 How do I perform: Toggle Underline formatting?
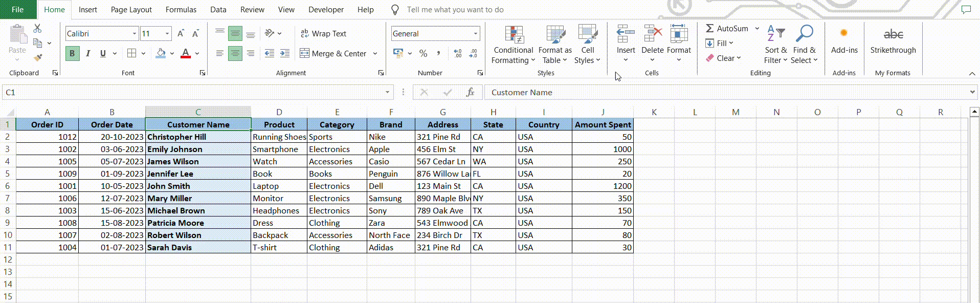tap(103, 53)
